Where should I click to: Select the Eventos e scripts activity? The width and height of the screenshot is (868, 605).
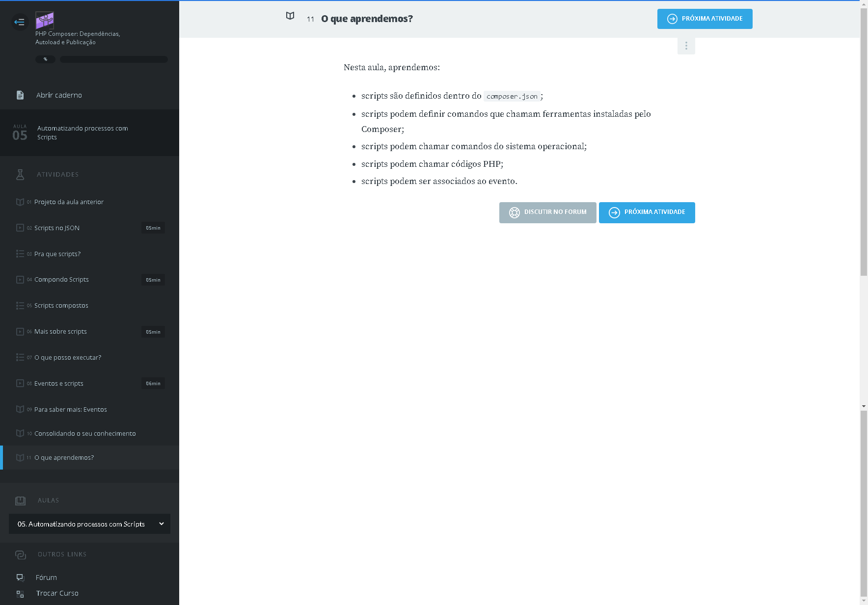(x=59, y=384)
